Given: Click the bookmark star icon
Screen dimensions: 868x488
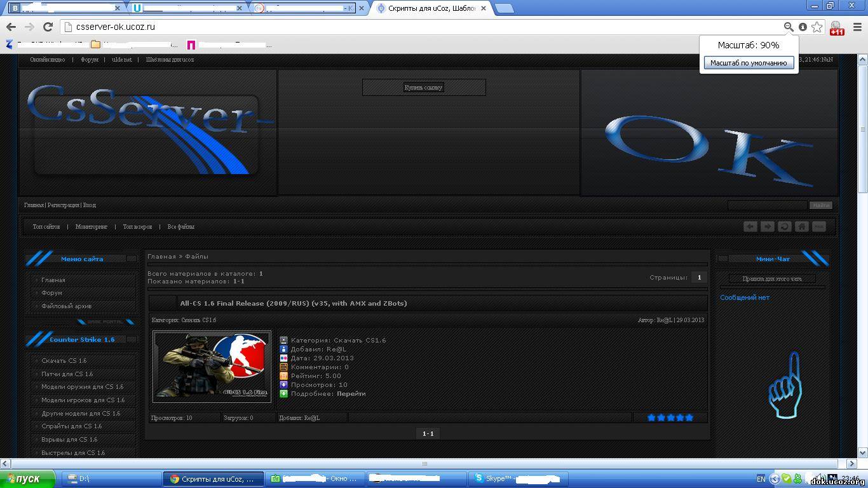Looking at the screenshot, I should [817, 27].
